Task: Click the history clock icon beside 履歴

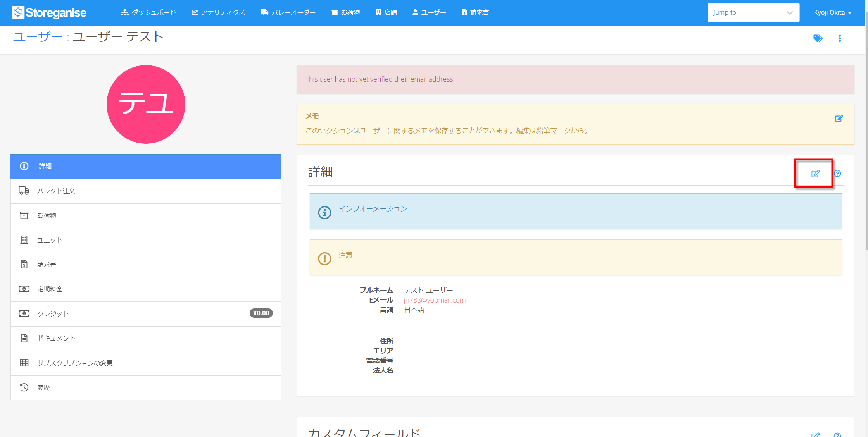Action: pos(24,387)
